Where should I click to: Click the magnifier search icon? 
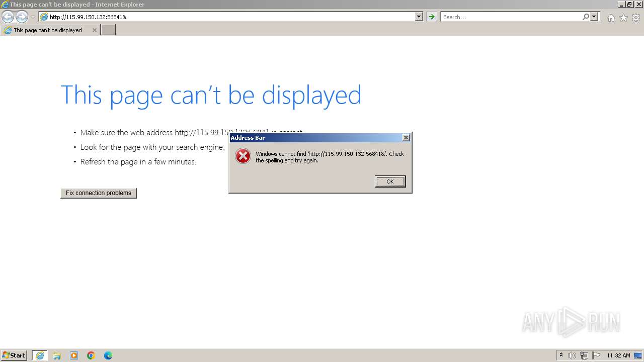click(586, 17)
